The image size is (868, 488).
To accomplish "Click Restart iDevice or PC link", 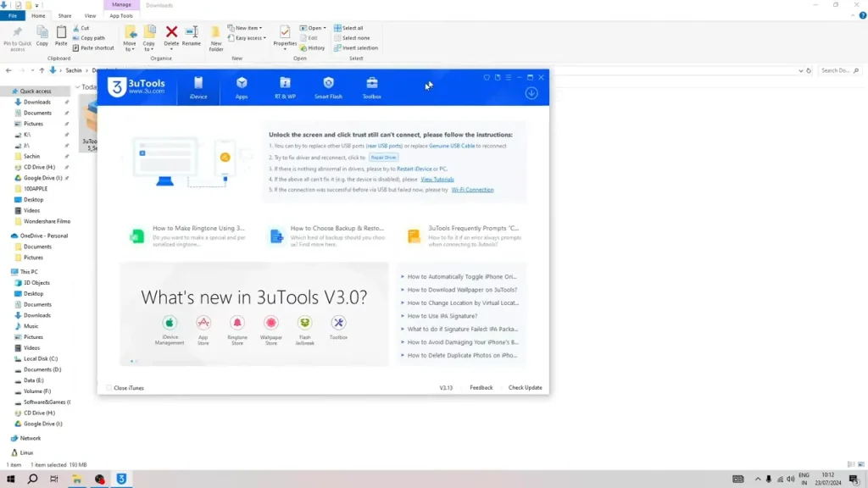I will (x=422, y=169).
